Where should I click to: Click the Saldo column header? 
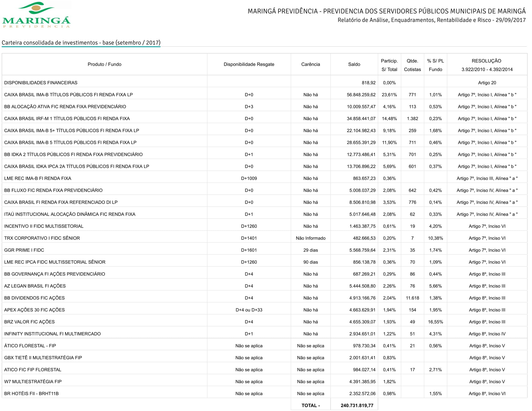click(x=354, y=64)
